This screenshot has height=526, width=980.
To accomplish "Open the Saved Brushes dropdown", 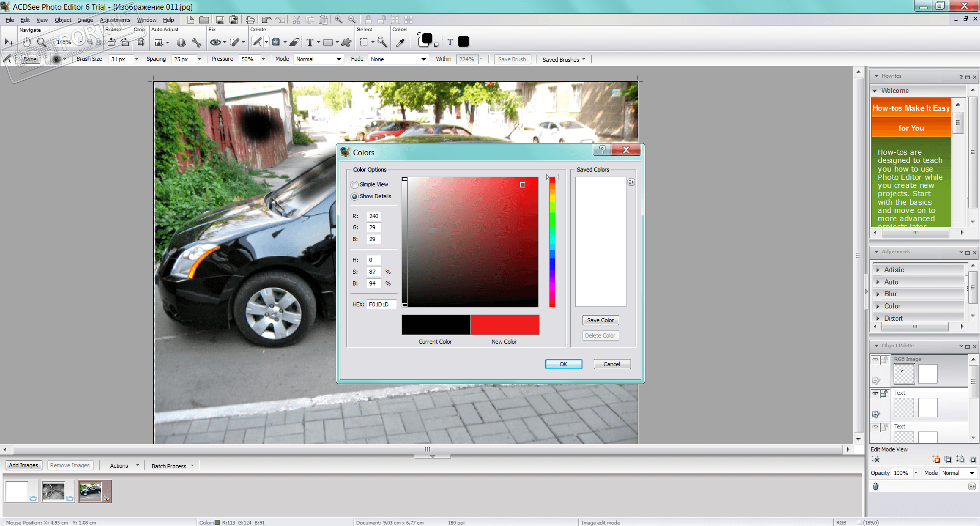I will [x=564, y=60].
